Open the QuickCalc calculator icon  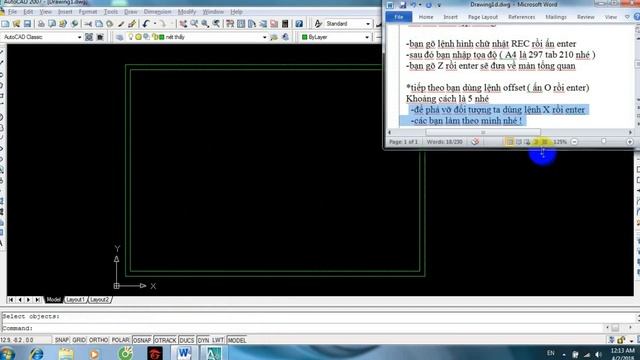[x=285, y=24]
